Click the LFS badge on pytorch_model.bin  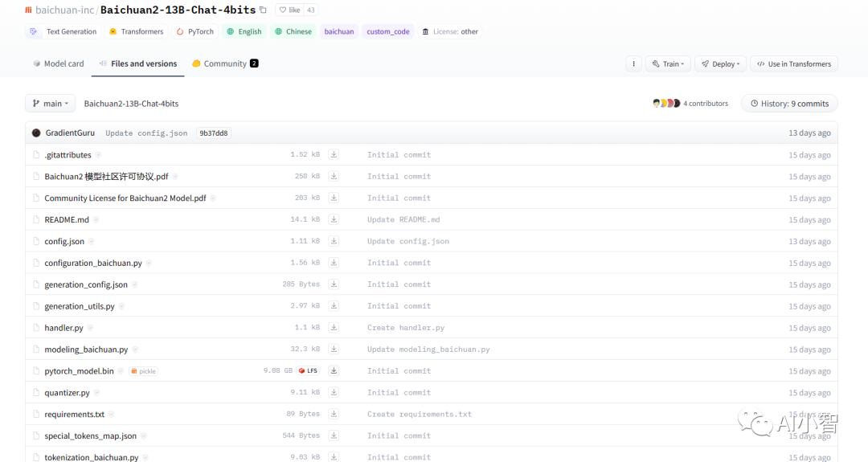pyautogui.click(x=309, y=370)
